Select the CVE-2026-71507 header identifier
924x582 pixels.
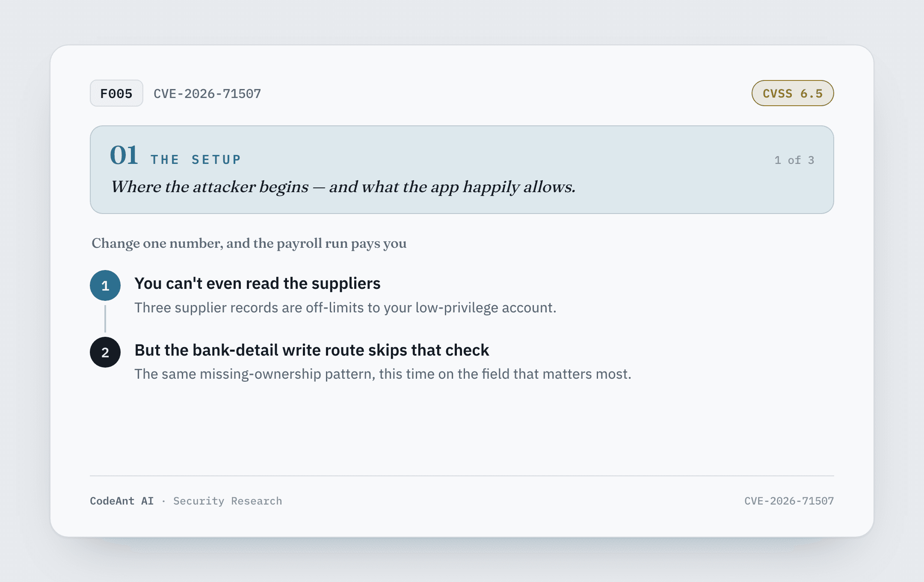[x=207, y=94]
